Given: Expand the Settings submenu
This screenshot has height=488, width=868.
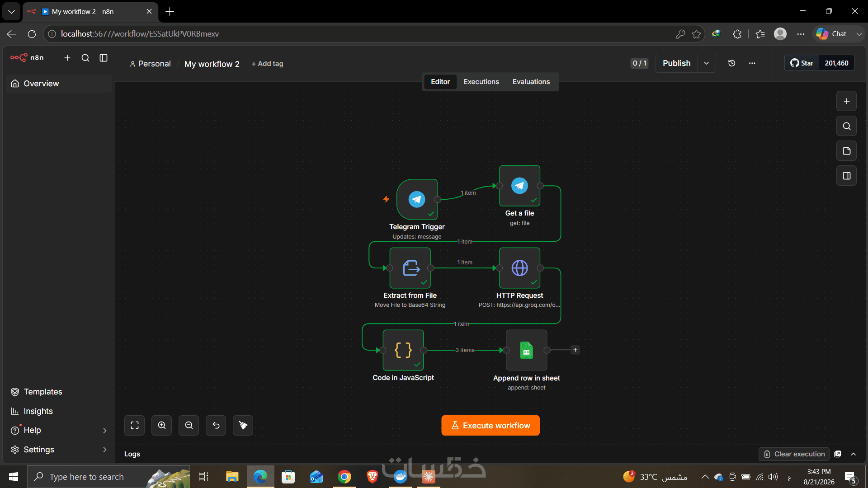Looking at the screenshot, I should tap(105, 450).
